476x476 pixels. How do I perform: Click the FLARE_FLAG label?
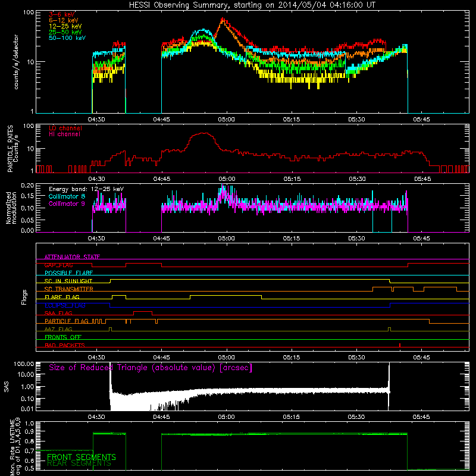[62, 297]
